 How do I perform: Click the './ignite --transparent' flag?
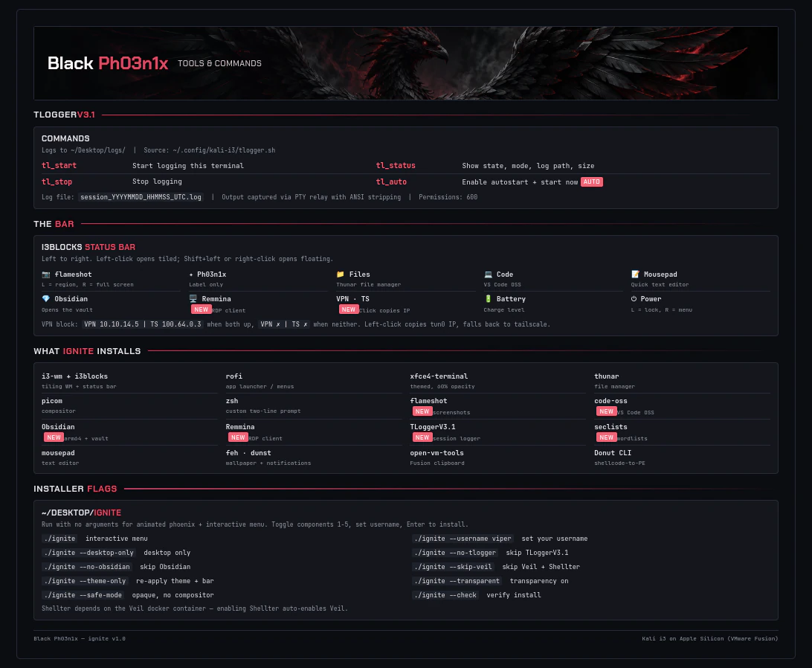457,581
